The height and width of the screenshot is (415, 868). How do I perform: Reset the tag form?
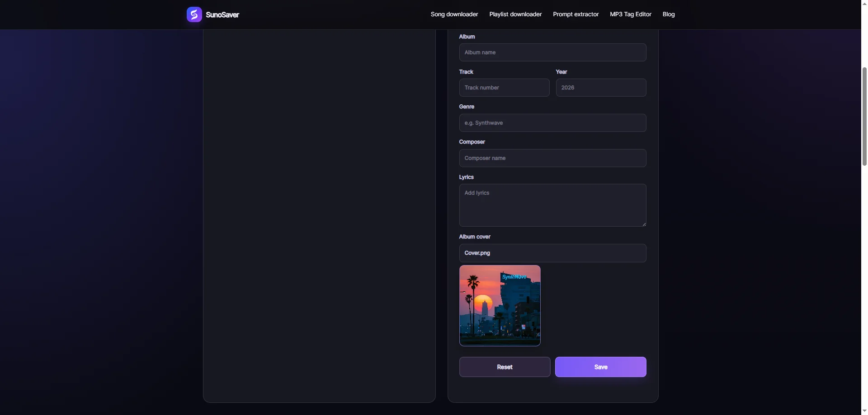click(x=505, y=367)
